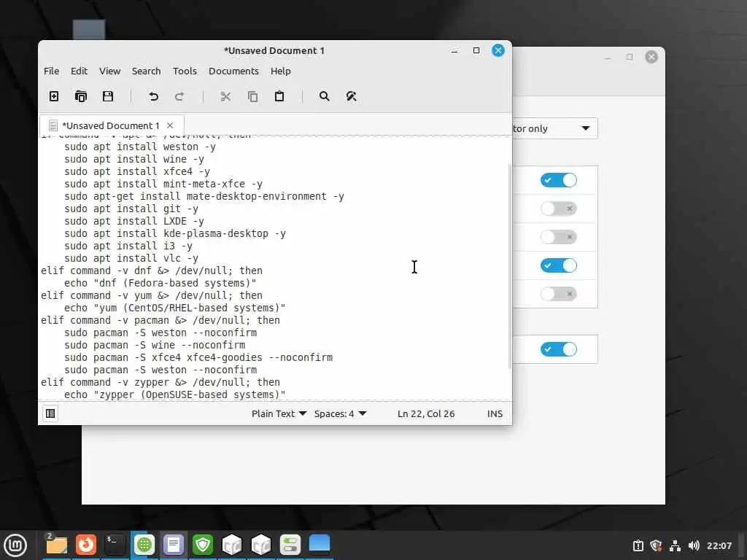Open the Tools menu

tap(185, 71)
